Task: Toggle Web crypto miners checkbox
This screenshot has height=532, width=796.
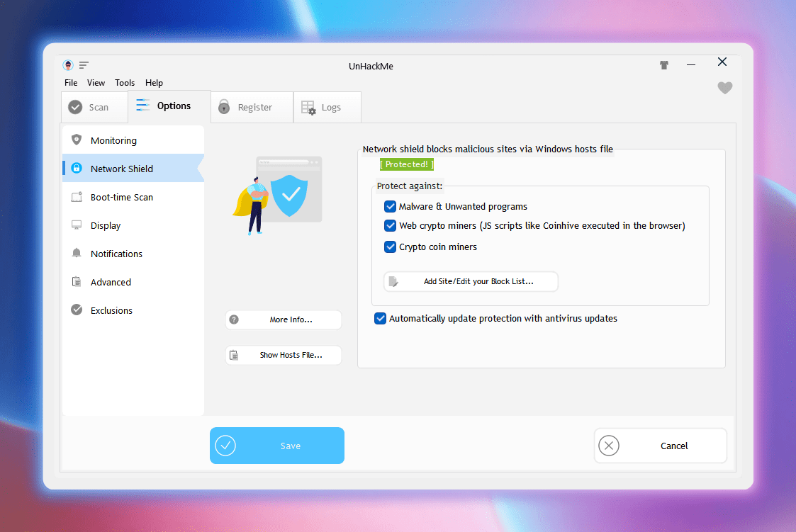Action: pos(390,226)
